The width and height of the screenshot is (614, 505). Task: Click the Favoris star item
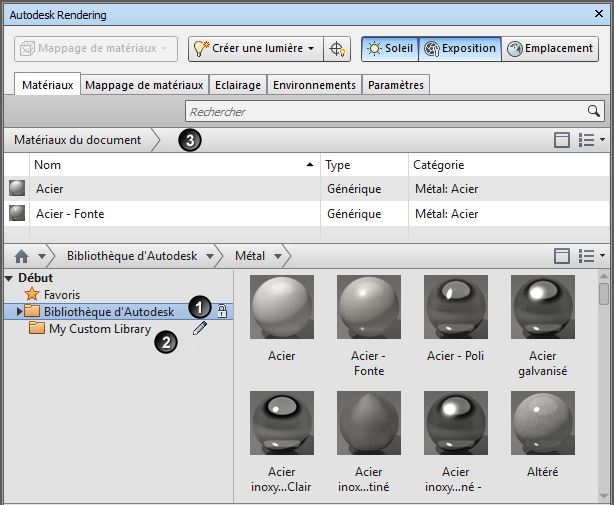click(52, 294)
